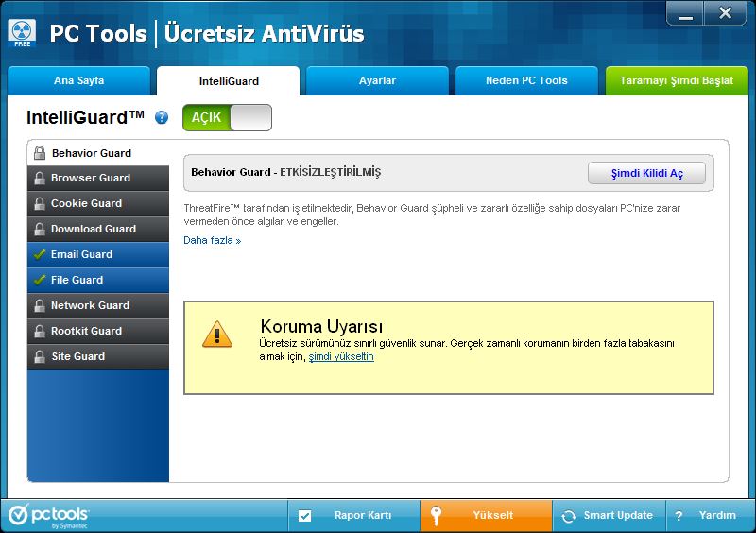Minimize the PC Tools window
The image size is (756, 533).
(x=685, y=13)
